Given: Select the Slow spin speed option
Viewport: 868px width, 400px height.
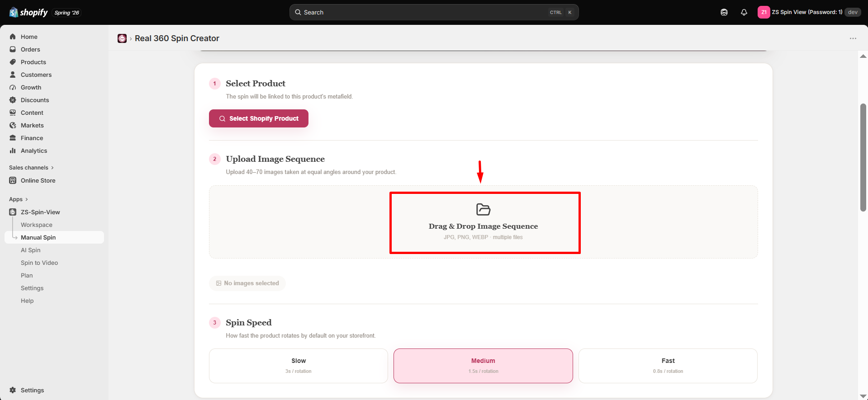Looking at the screenshot, I should click(299, 366).
